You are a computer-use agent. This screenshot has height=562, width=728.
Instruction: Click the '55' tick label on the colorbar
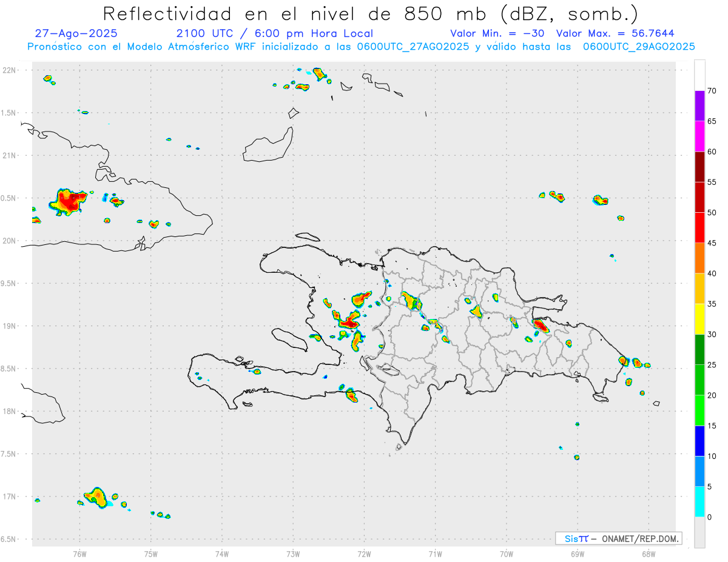[x=712, y=182]
